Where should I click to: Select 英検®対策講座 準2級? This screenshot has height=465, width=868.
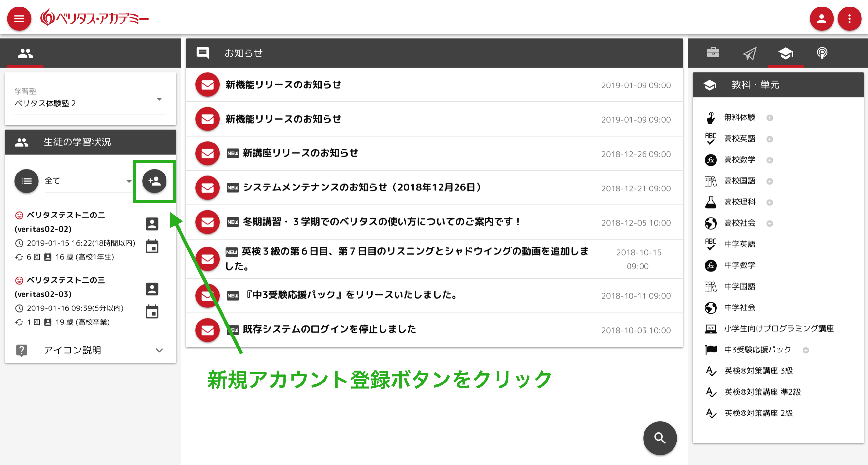762,392
